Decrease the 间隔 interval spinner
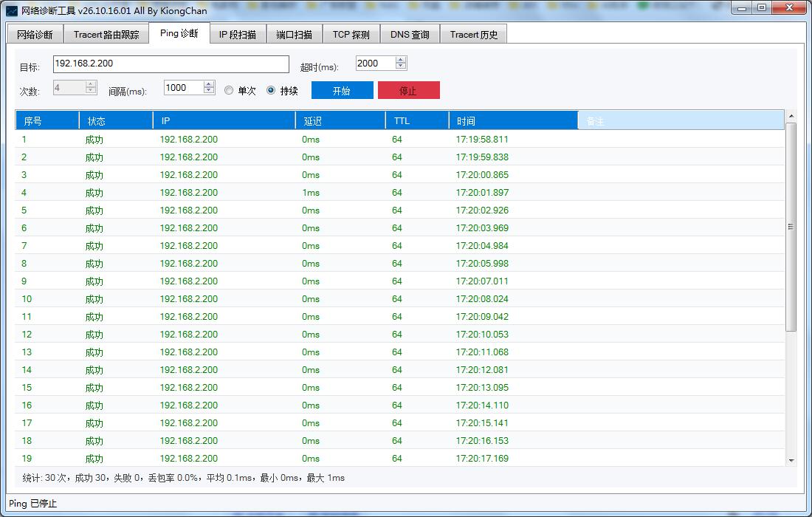This screenshot has height=517, width=812. point(209,91)
